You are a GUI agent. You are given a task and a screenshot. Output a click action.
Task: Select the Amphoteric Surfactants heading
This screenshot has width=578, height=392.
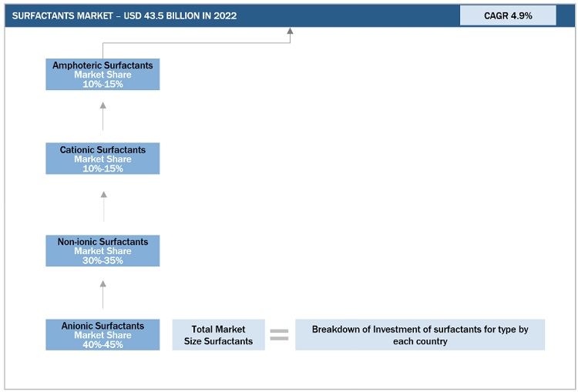[x=102, y=65]
